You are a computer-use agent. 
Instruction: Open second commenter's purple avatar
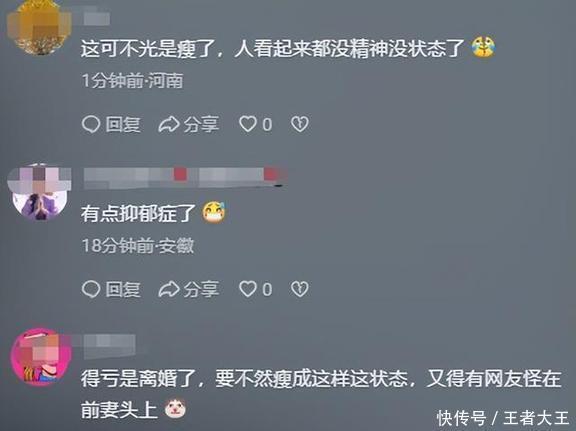coord(39,192)
